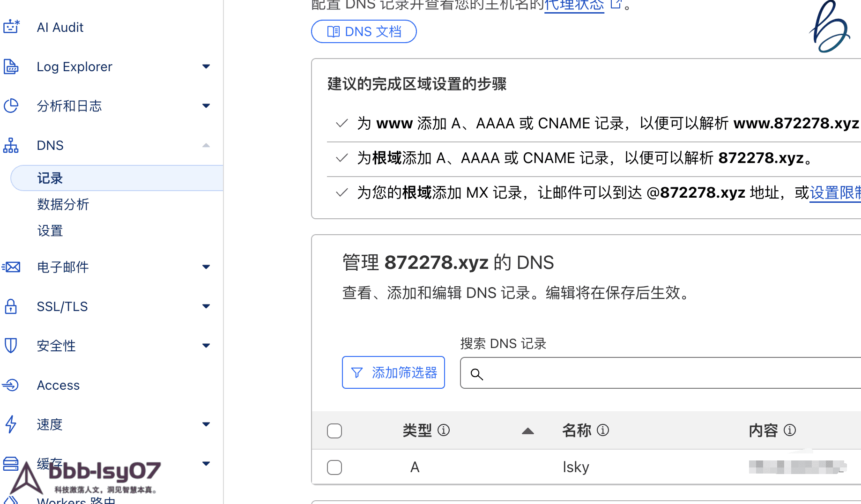The width and height of the screenshot is (861, 504).
Task: Open the DNS 文档 page
Action: point(364,31)
